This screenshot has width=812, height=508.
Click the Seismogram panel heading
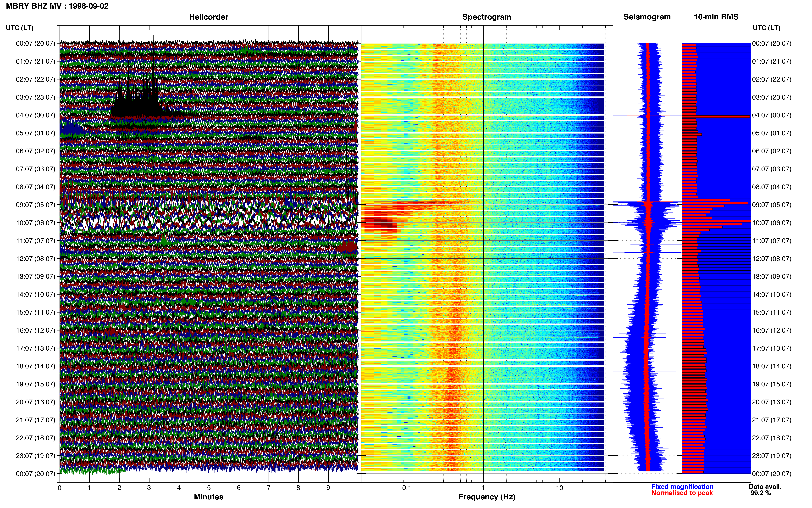tap(647, 17)
